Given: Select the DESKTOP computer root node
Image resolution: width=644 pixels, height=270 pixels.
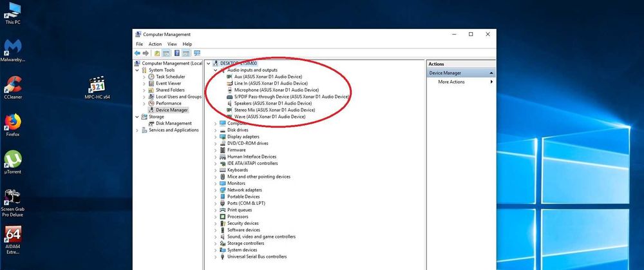Looking at the screenshot, I should tap(238, 63).
